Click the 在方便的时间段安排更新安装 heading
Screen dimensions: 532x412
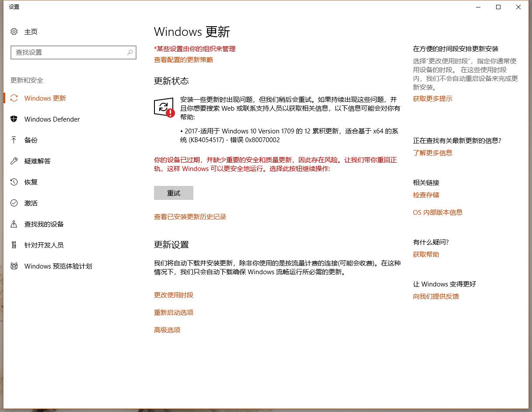[x=456, y=49]
